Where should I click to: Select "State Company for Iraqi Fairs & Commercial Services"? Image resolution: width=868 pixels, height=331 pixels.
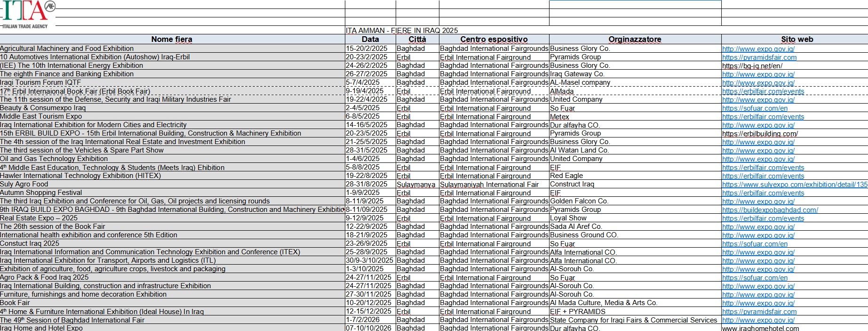pyautogui.click(x=635, y=320)
